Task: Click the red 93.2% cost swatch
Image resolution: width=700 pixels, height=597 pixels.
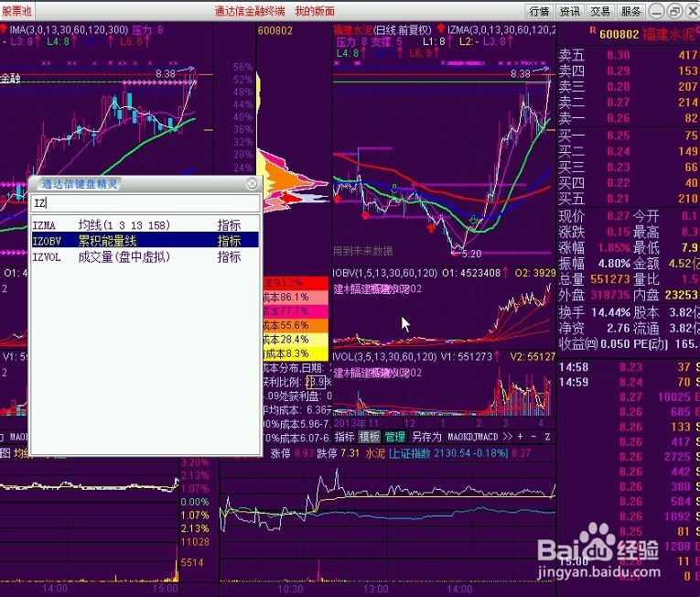Action: pos(296,283)
